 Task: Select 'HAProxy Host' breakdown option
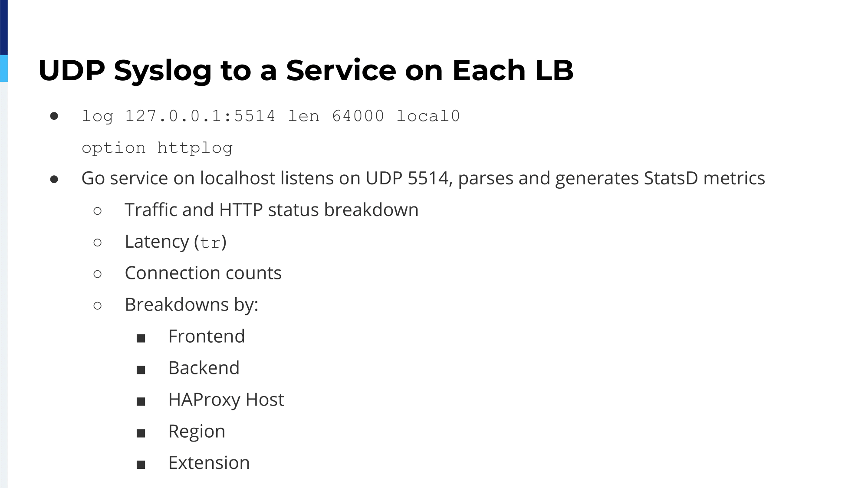pyautogui.click(x=226, y=399)
